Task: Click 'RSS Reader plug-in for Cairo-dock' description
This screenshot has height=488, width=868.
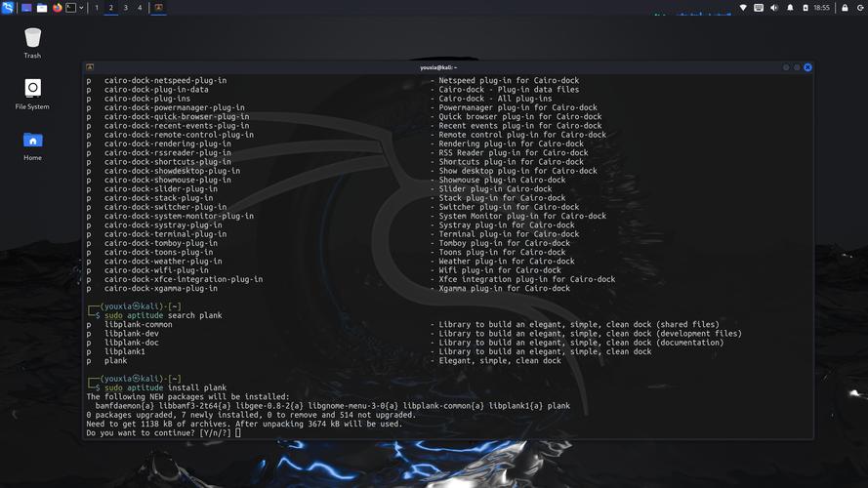Action: click(514, 152)
